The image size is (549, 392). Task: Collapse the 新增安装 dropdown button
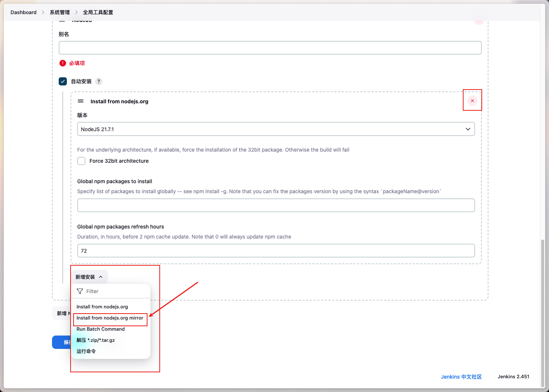(89, 277)
